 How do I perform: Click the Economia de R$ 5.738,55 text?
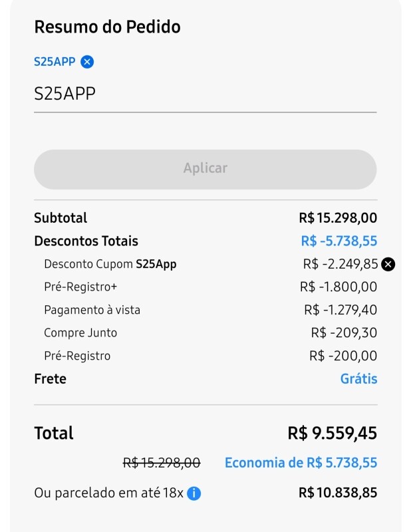click(301, 463)
